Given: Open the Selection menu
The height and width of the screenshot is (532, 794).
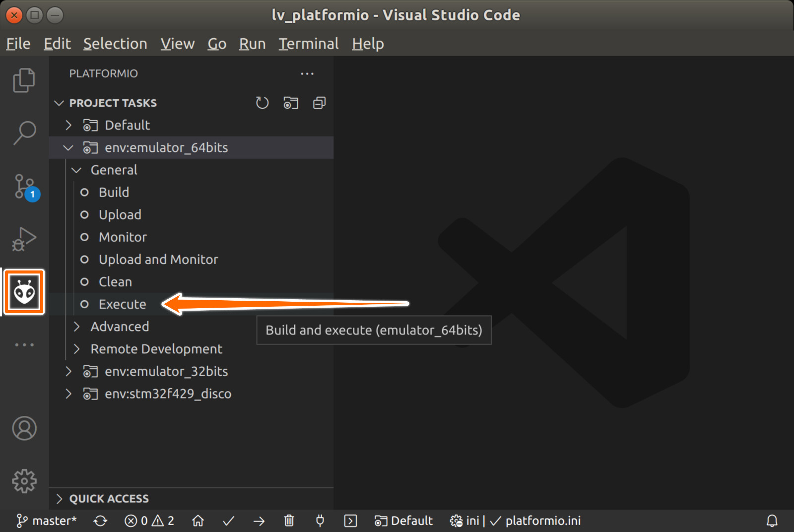Looking at the screenshot, I should [115, 44].
